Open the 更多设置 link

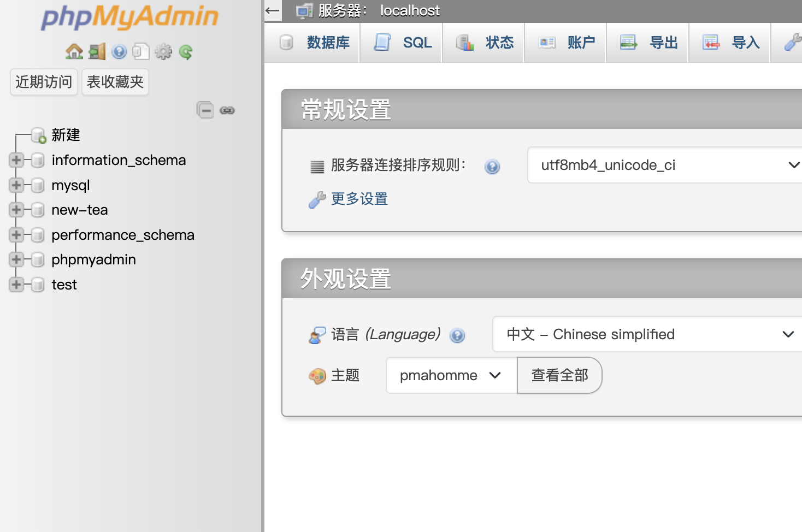(359, 199)
